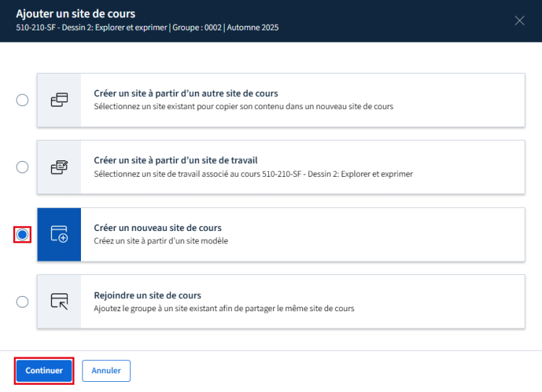Click the join course site arrow icon
This screenshot has width=542, height=392.
pos(59,302)
